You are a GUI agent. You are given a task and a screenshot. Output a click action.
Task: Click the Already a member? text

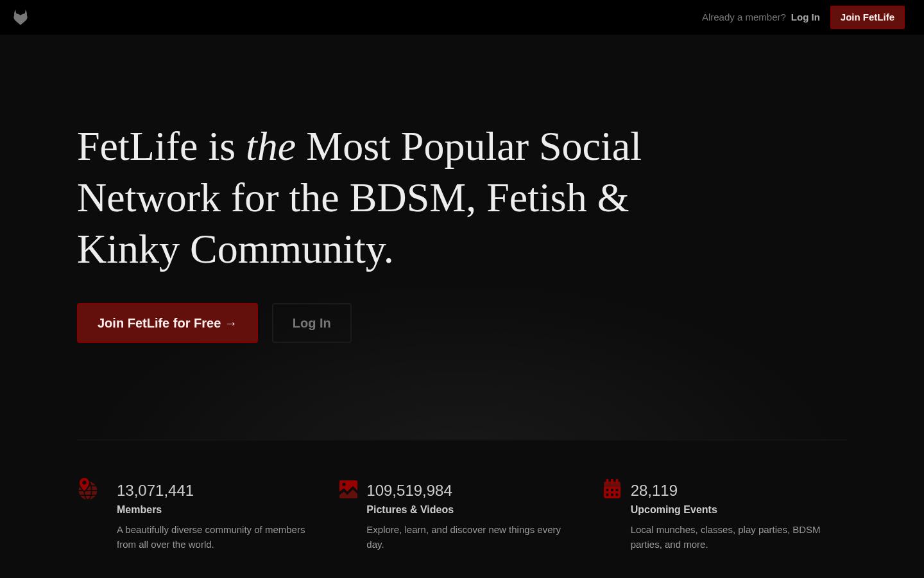pos(744,17)
